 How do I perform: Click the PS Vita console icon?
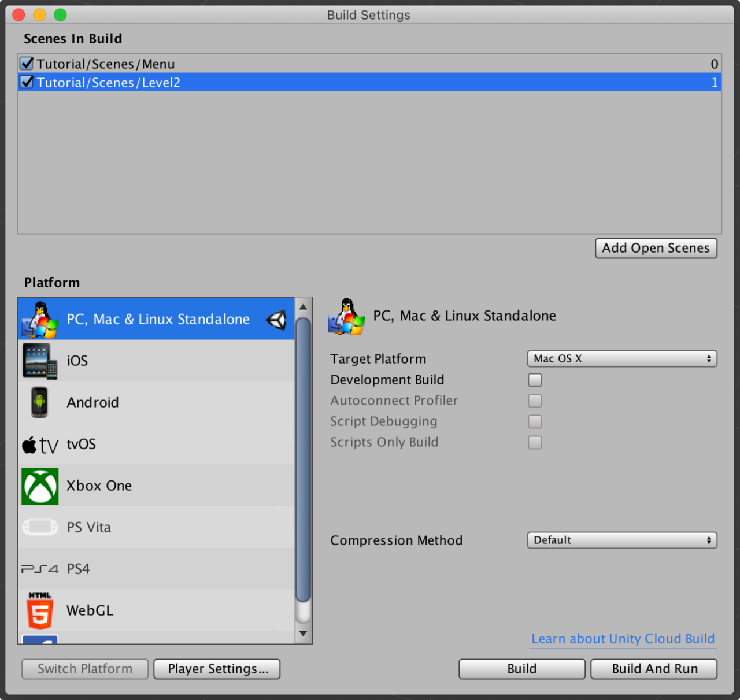pyautogui.click(x=40, y=527)
